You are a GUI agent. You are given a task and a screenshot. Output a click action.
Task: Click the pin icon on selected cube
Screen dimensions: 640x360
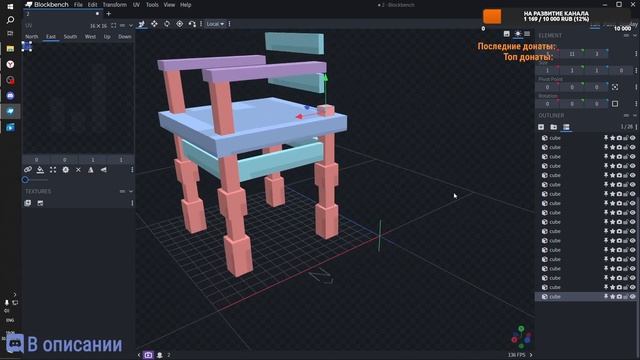coord(606,297)
